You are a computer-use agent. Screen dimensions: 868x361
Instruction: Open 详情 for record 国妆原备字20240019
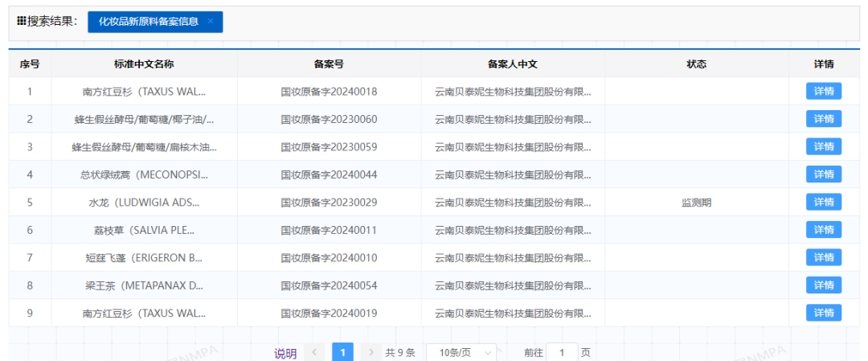coord(823,313)
